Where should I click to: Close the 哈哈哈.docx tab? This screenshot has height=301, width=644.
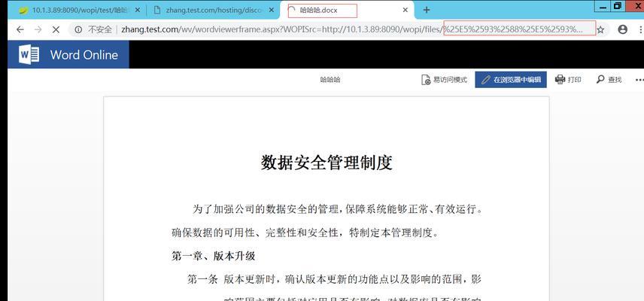406,11
